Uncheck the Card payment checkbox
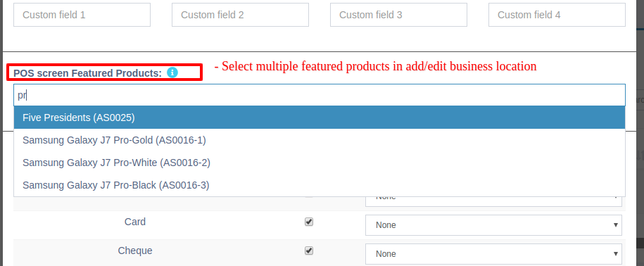This screenshot has width=644, height=266. tap(309, 222)
